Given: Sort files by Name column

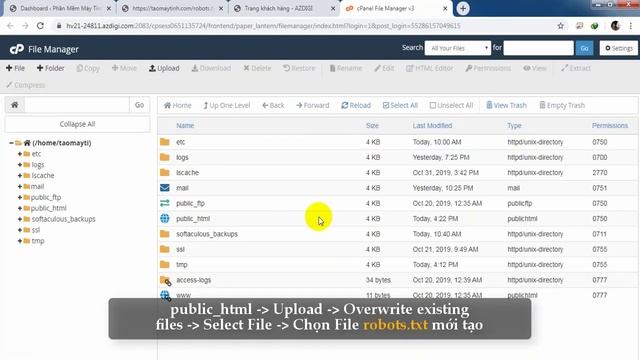Looking at the screenshot, I should (x=185, y=126).
